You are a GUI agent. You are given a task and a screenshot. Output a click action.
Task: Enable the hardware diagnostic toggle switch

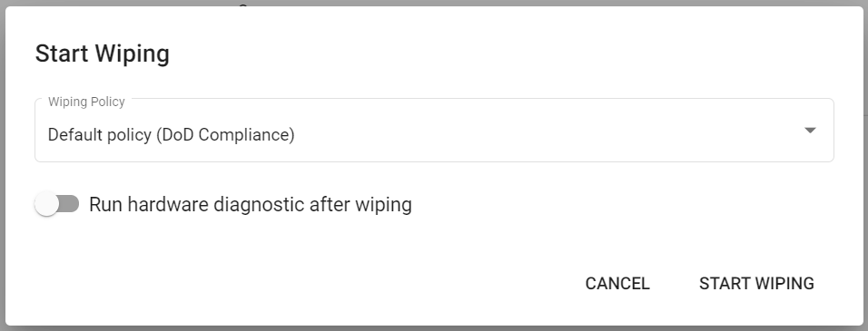56,204
